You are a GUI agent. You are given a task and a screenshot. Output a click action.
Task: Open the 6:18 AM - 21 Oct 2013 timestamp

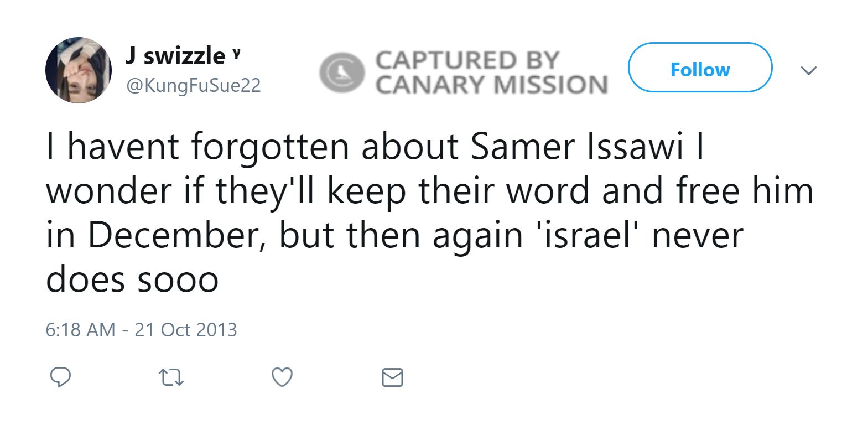coord(141,330)
